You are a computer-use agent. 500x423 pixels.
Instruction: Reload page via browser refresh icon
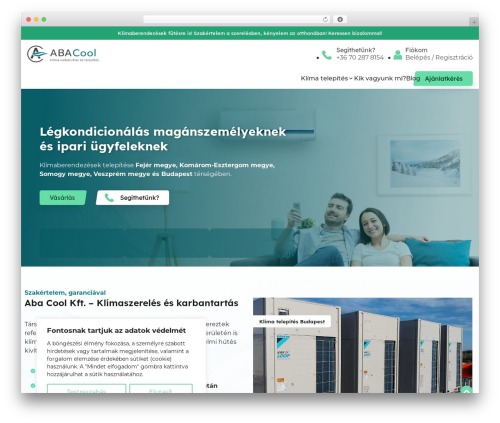[325, 20]
